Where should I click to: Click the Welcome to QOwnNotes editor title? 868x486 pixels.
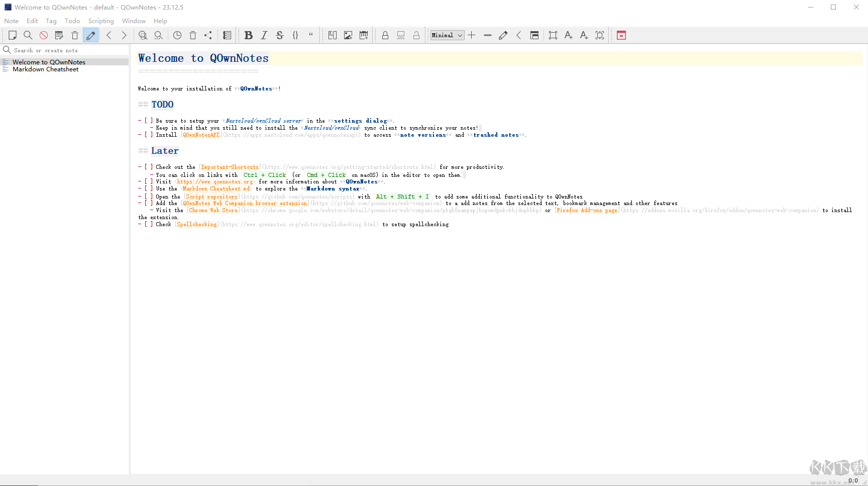point(203,58)
